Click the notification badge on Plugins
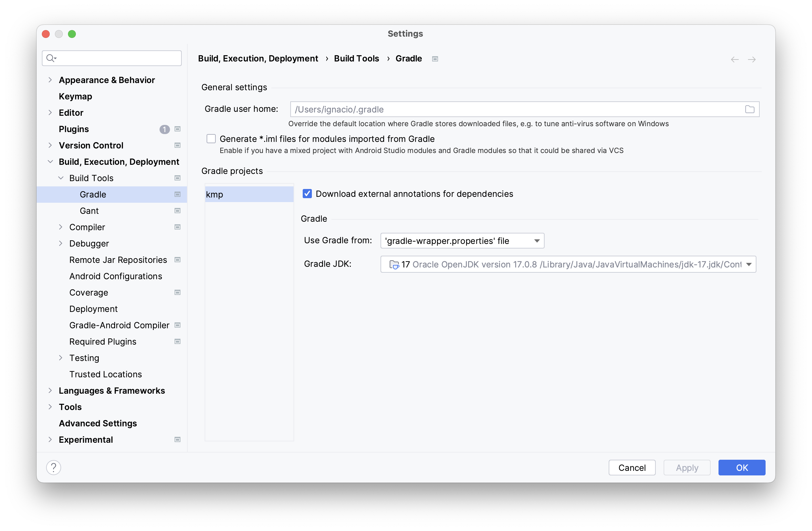Screen dimensions: 812x531 point(164,129)
